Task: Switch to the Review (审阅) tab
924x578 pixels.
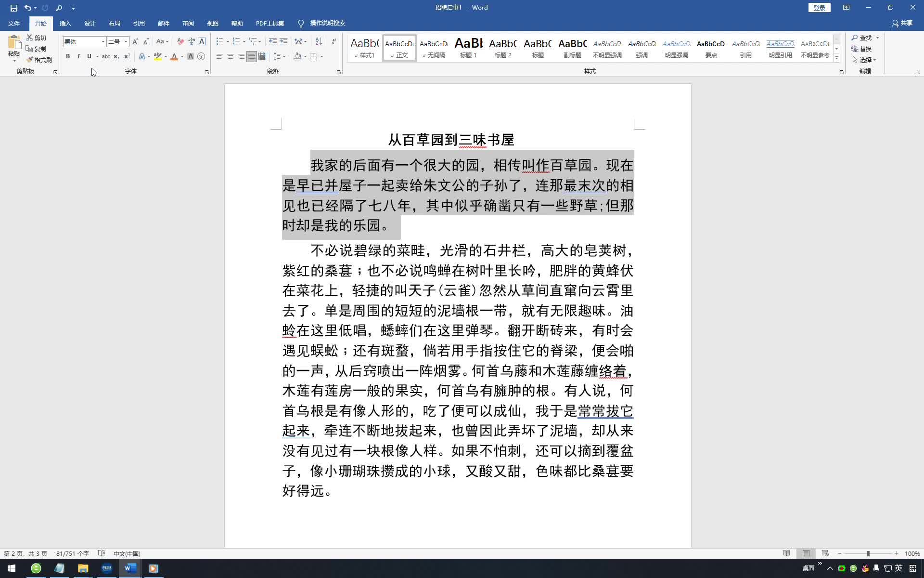Action: [188, 23]
